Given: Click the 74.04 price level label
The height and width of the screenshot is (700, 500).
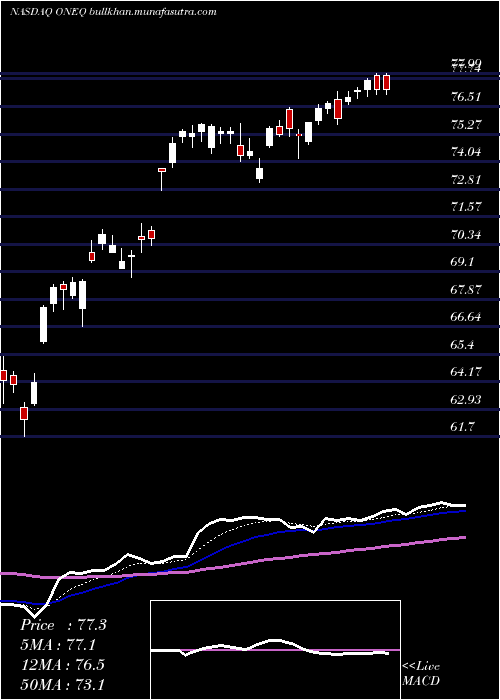Looking at the screenshot, I should coord(466,152).
